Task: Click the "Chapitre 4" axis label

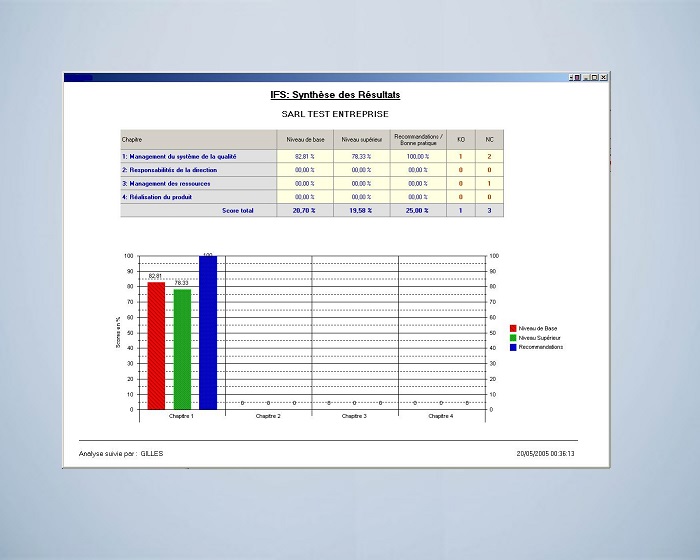Action: click(441, 416)
